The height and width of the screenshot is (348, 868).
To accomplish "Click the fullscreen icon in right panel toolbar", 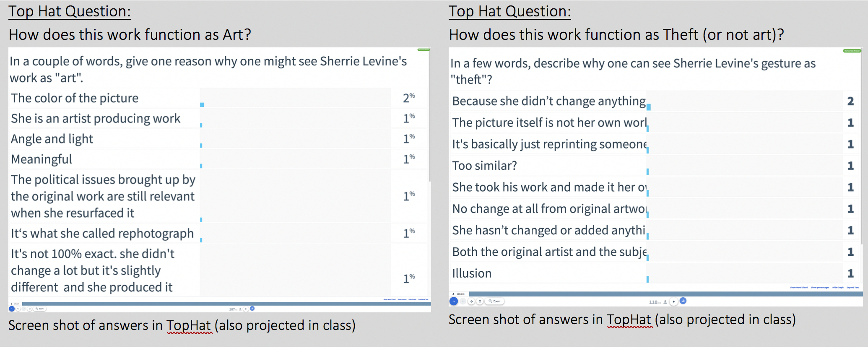I will 480,301.
